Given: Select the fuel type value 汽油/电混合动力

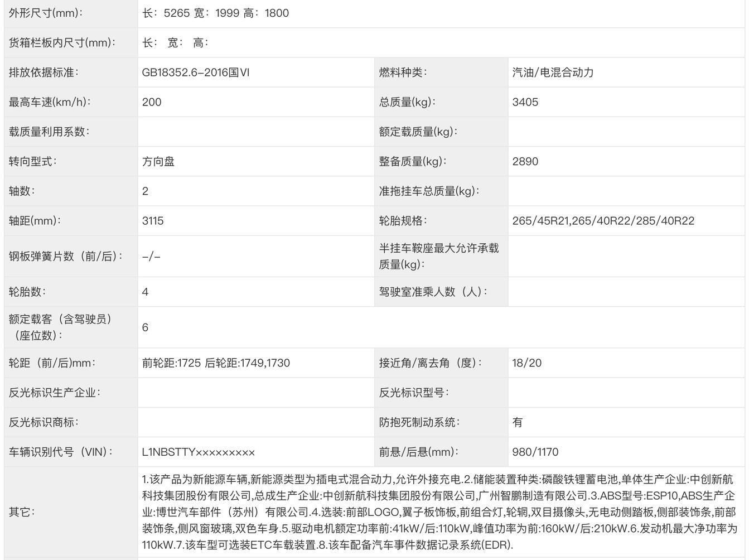Looking at the screenshot, I should [x=553, y=73].
